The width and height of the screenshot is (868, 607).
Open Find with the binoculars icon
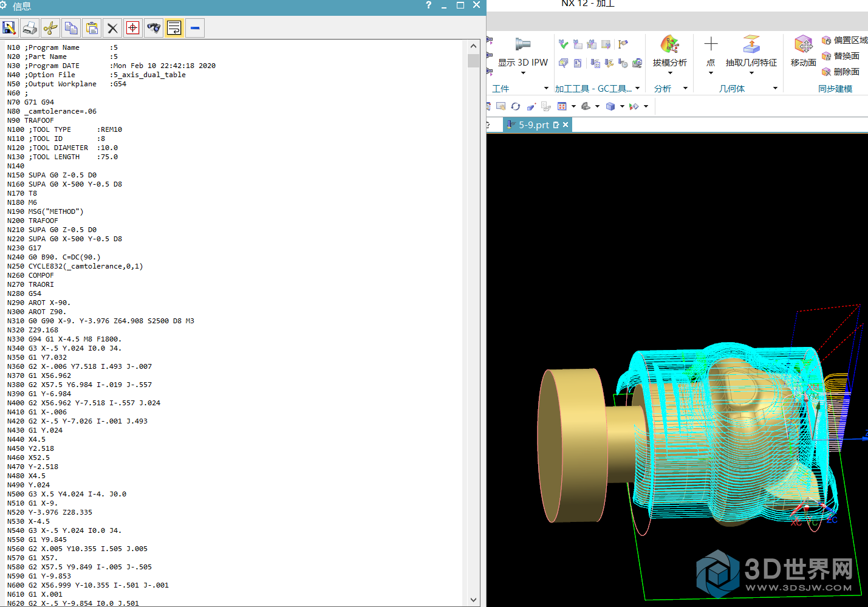tap(154, 28)
